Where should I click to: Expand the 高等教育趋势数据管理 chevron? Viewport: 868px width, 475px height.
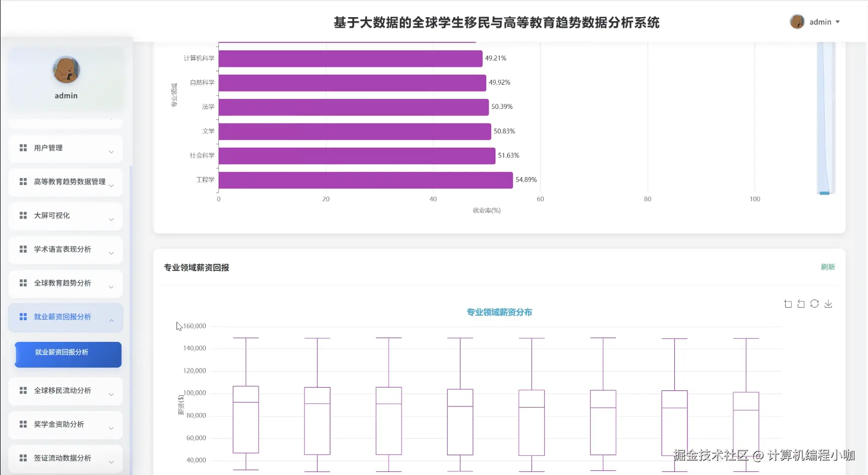pos(111,186)
